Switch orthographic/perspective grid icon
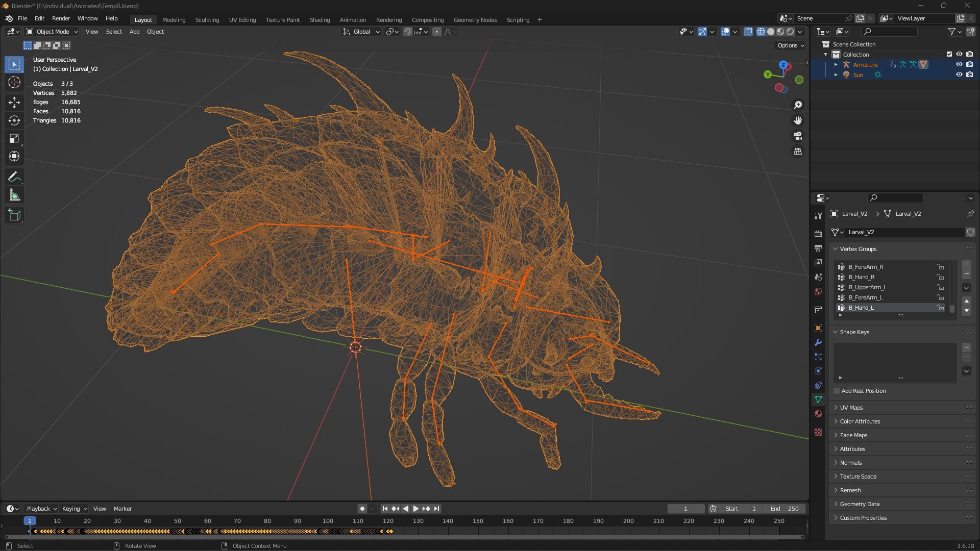This screenshot has height=551, width=980. 798,152
